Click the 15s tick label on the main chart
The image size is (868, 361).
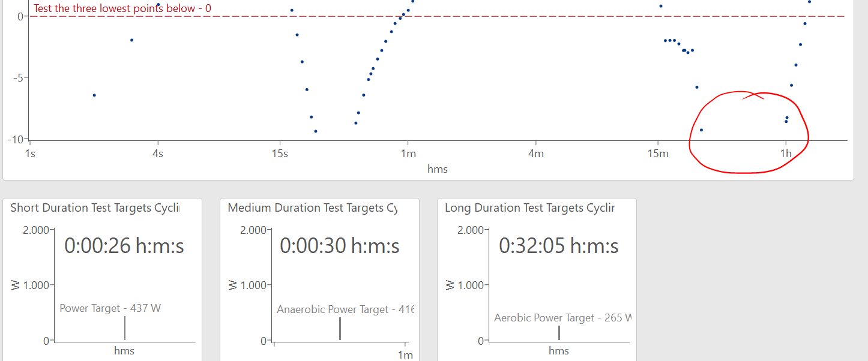[x=280, y=154]
